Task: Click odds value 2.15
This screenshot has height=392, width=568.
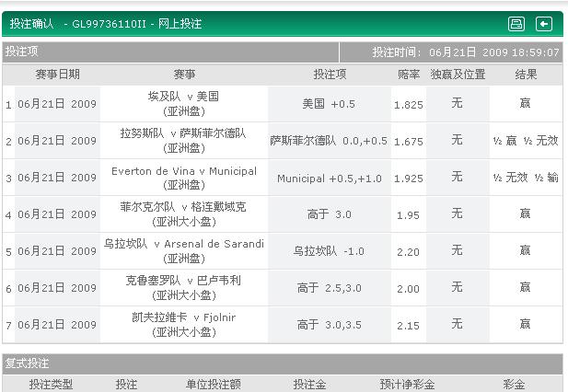Action: pyautogui.click(x=408, y=326)
